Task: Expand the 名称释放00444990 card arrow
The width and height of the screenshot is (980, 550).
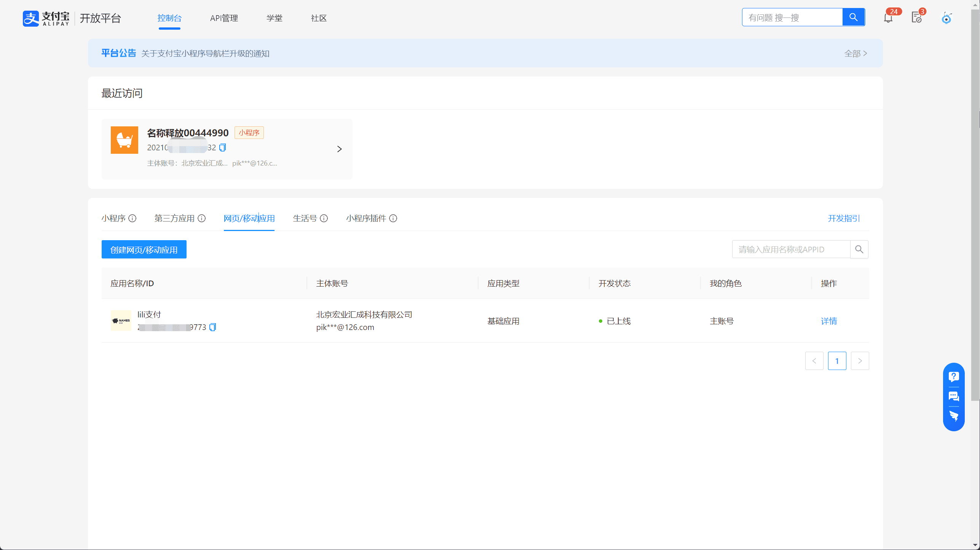Action: pos(339,149)
